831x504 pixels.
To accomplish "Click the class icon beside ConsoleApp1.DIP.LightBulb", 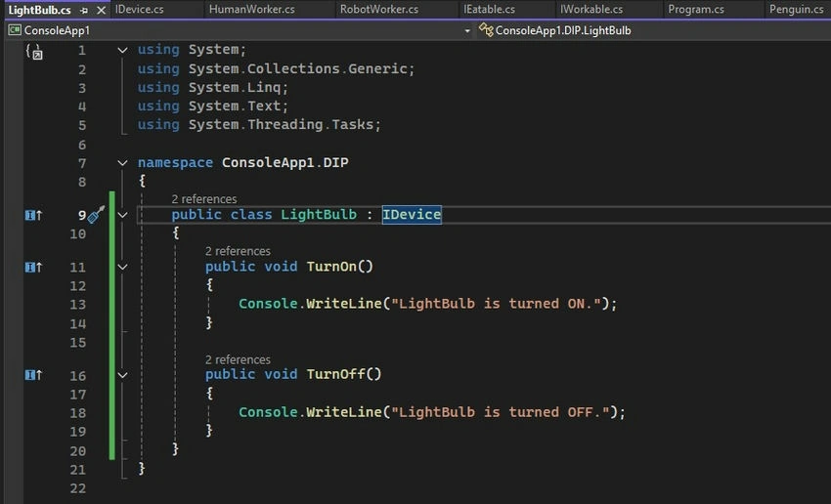I will [486, 30].
